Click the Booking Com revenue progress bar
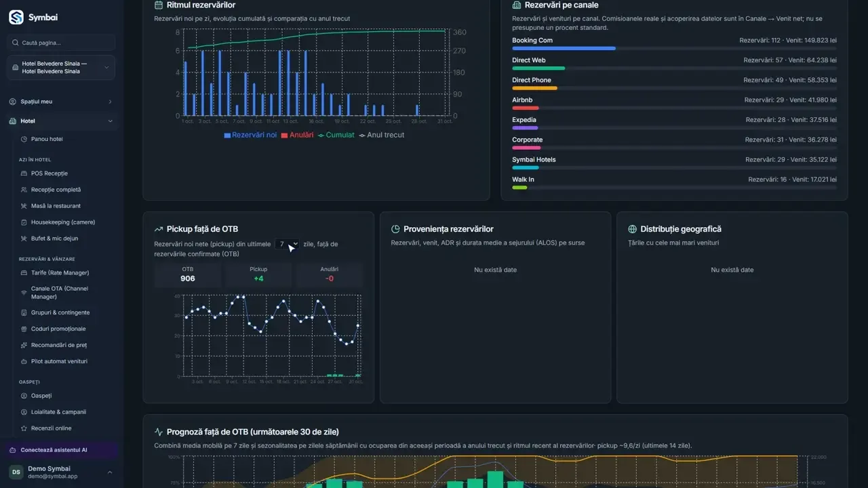This screenshot has height=488, width=868. coord(674,49)
